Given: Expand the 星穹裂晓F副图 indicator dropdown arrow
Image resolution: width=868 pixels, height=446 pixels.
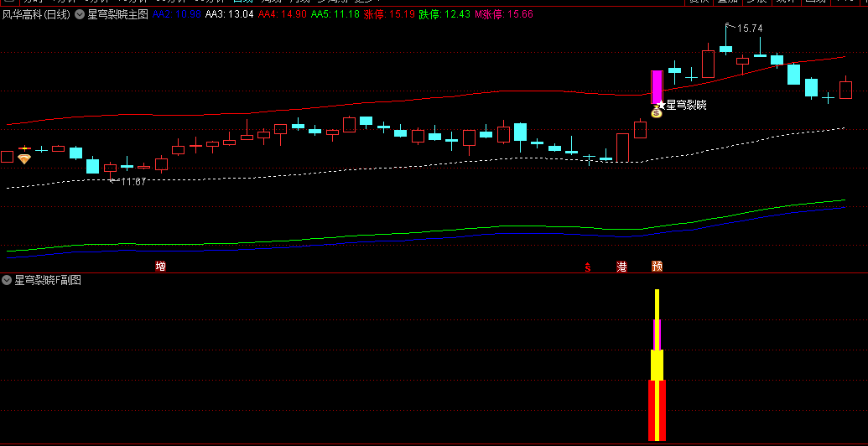Looking at the screenshot, I should pos(7,280).
